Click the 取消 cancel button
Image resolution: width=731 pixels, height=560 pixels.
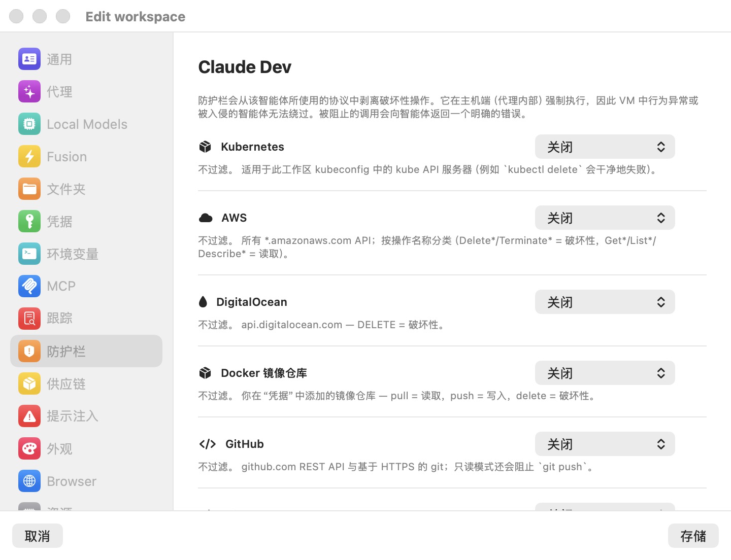tap(38, 536)
